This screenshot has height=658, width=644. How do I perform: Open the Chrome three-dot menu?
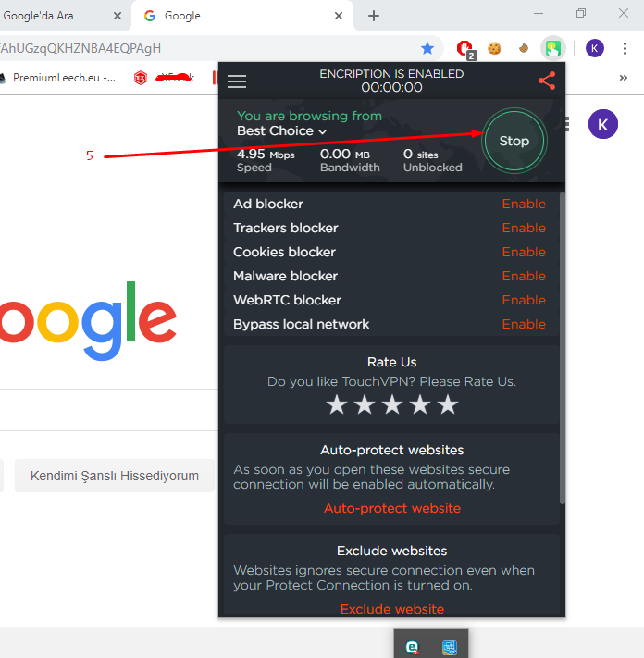(x=625, y=49)
